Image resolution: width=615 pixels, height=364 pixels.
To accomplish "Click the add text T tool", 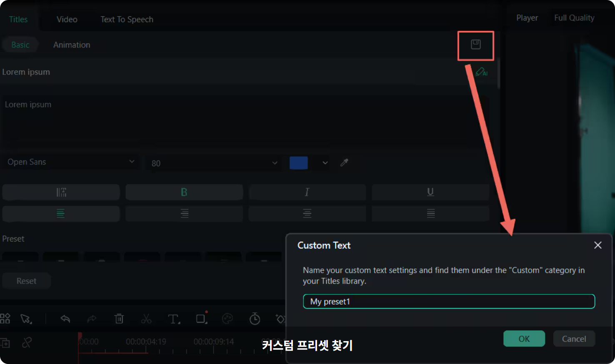I will [x=174, y=319].
